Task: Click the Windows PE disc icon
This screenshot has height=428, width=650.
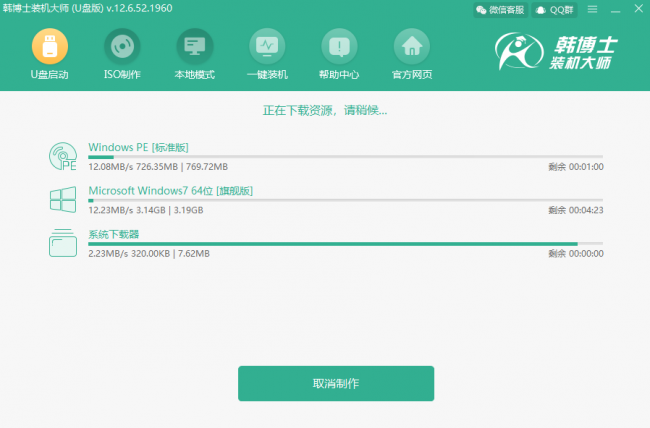Action: tap(63, 156)
